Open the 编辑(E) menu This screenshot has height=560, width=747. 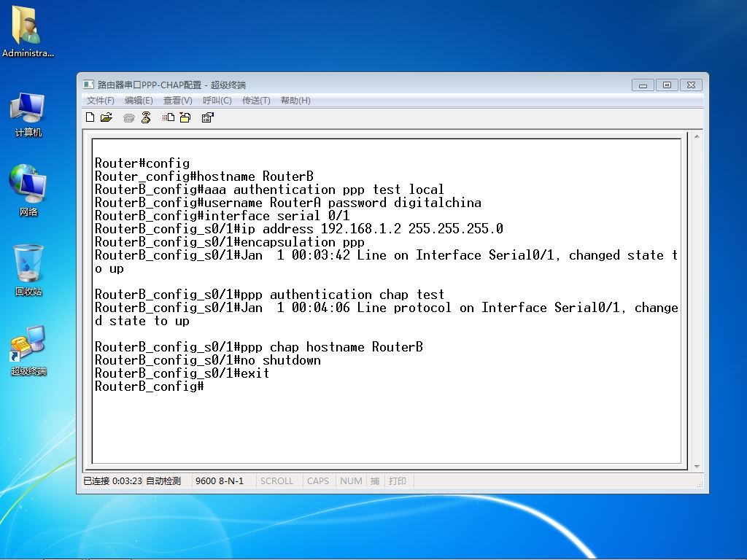pyautogui.click(x=139, y=101)
